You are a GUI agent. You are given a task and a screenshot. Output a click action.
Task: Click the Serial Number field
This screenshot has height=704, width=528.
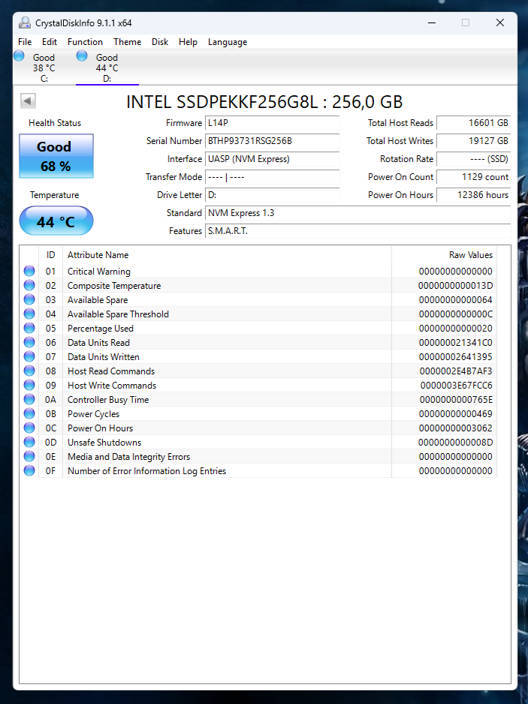pos(272,141)
